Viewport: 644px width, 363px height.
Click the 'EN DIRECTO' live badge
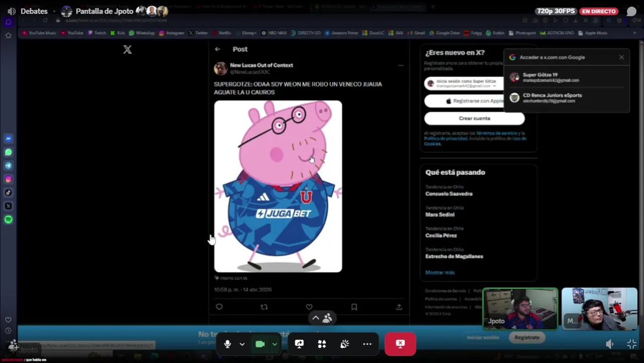599,11
